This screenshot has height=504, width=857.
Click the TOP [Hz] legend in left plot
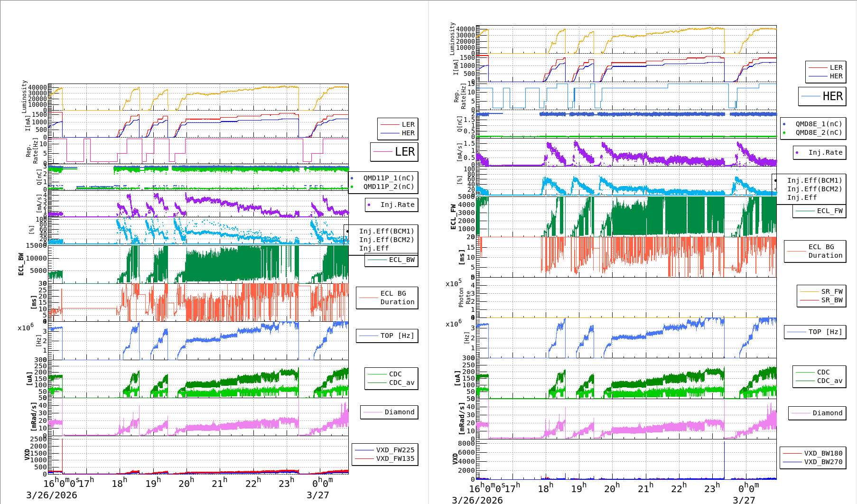click(387, 336)
